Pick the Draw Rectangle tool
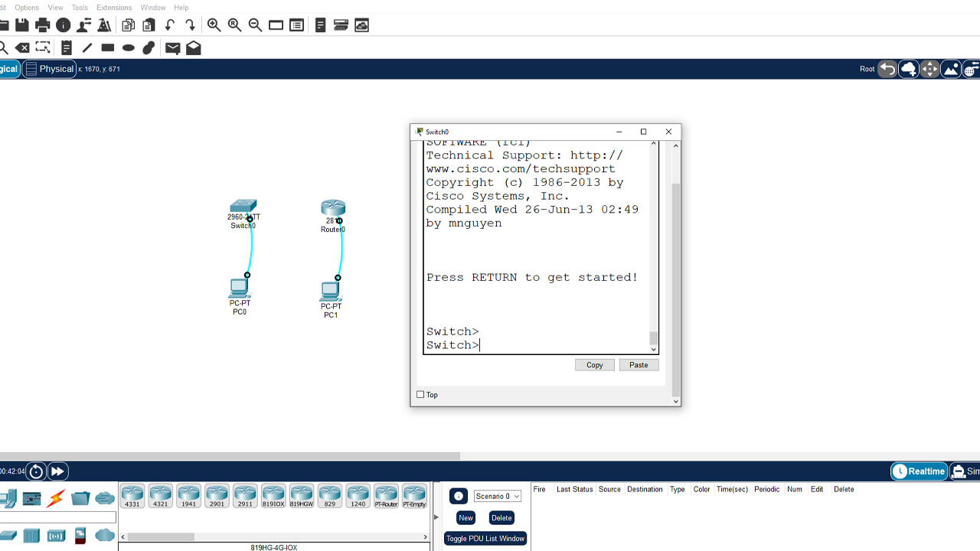The width and height of the screenshot is (980, 551). click(x=108, y=47)
